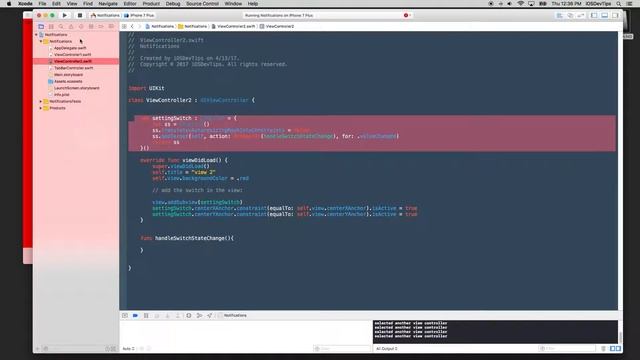Toggle breakpoints activation in debug bar
The height and width of the screenshot is (360, 640).
136,316
